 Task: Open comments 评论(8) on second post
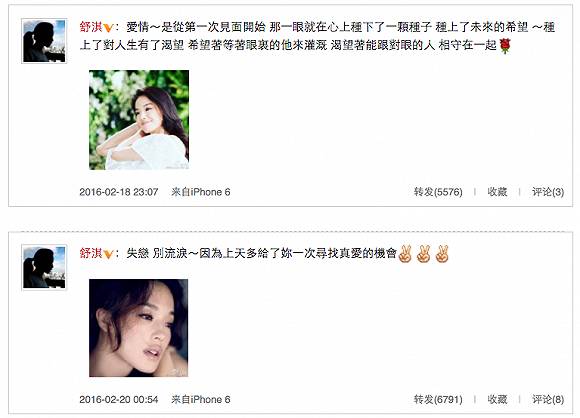(548, 400)
